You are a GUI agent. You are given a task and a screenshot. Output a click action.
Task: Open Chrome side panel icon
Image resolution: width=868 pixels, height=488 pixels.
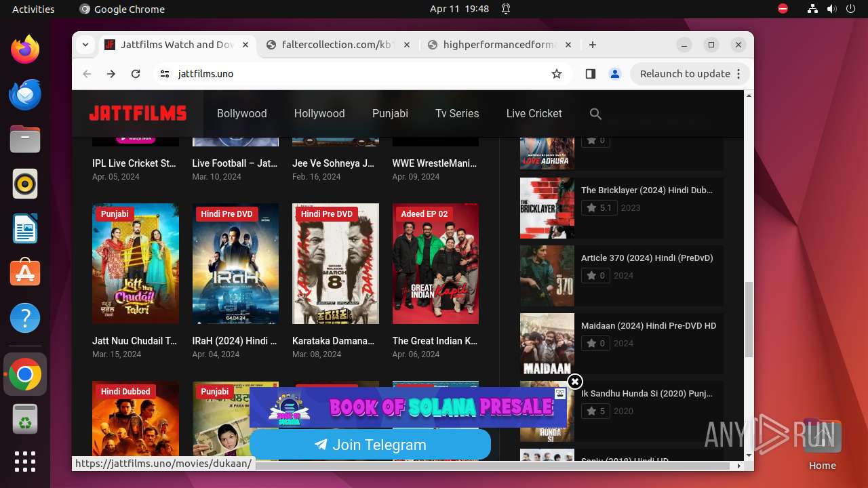click(x=590, y=74)
